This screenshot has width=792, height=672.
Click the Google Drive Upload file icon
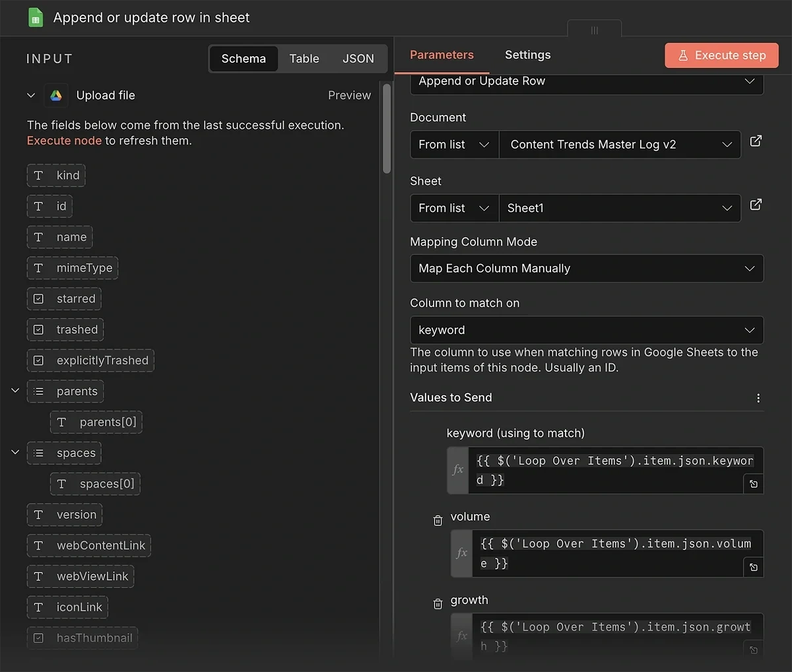click(56, 96)
